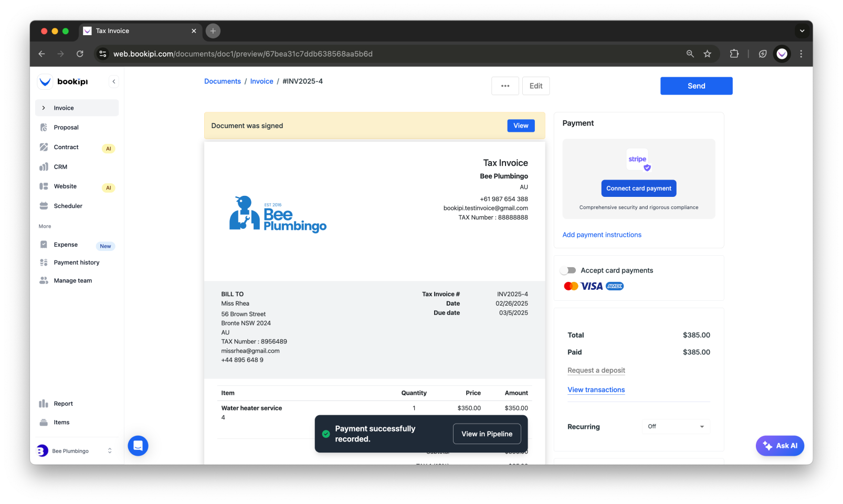
Task: Go to Documents via the breadcrumb
Action: coord(222,81)
